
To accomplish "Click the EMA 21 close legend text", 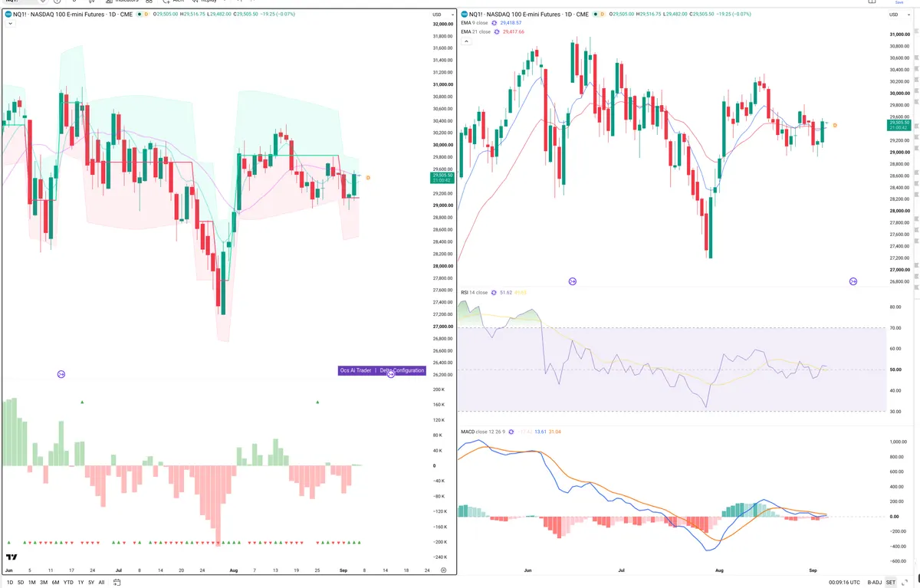I will tap(476, 31).
